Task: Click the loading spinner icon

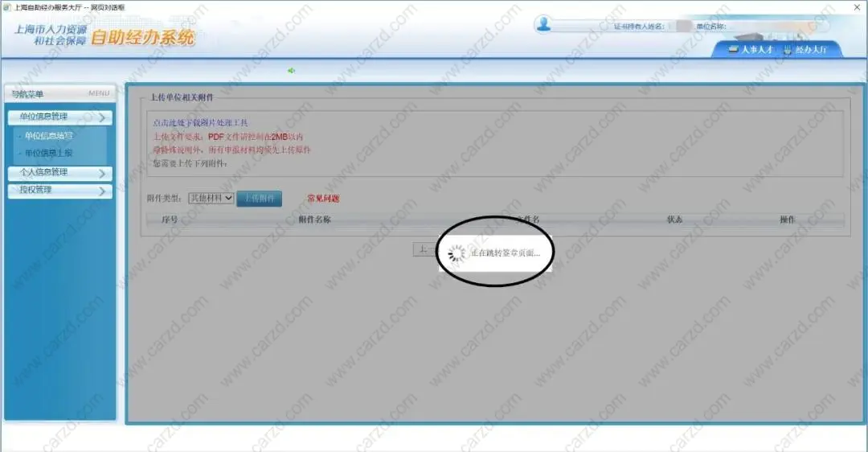Action: click(x=457, y=253)
